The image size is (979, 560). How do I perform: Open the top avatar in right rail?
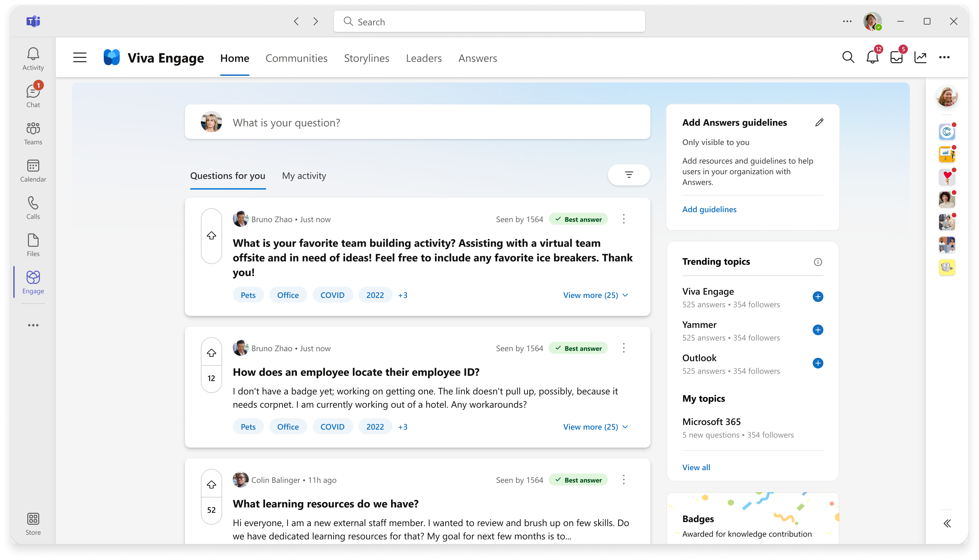[947, 96]
